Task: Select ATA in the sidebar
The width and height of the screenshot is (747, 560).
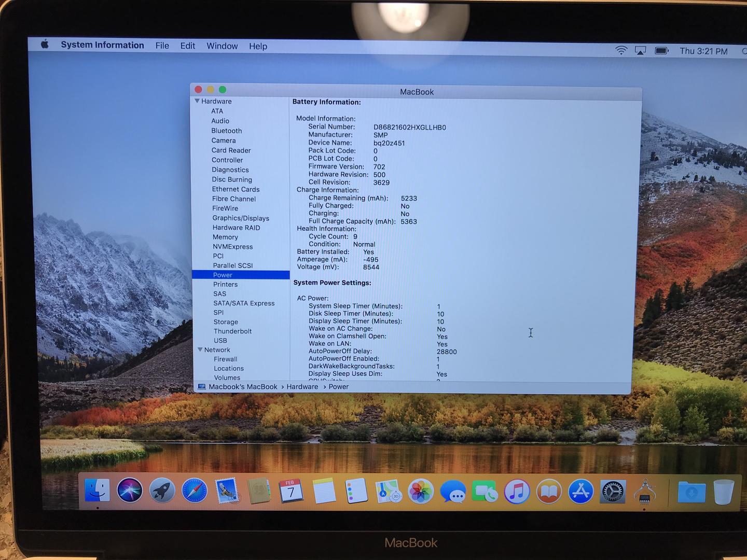Action: (217, 111)
